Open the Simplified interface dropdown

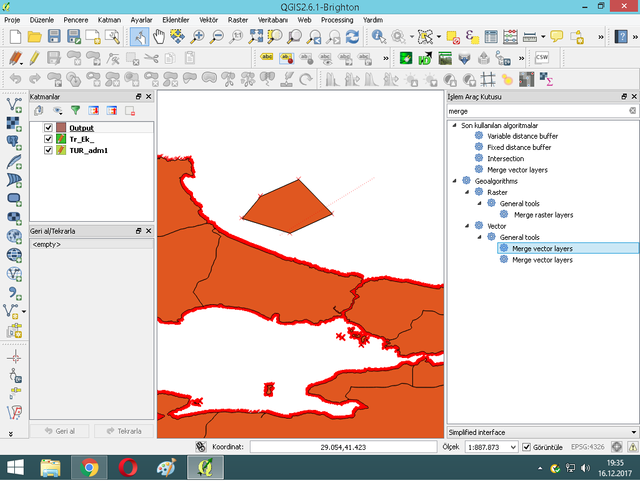pyautogui.click(x=542, y=432)
